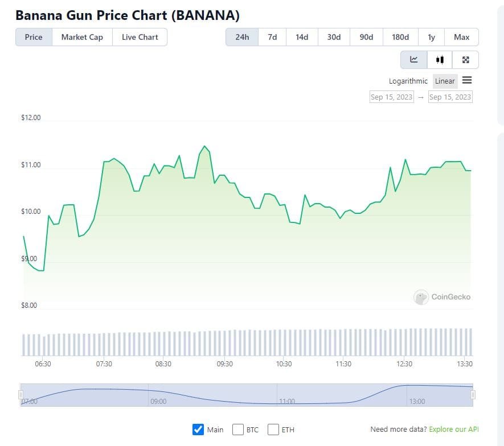Enable the BTC comparison checkbox
504x446 pixels.
coord(239,430)
